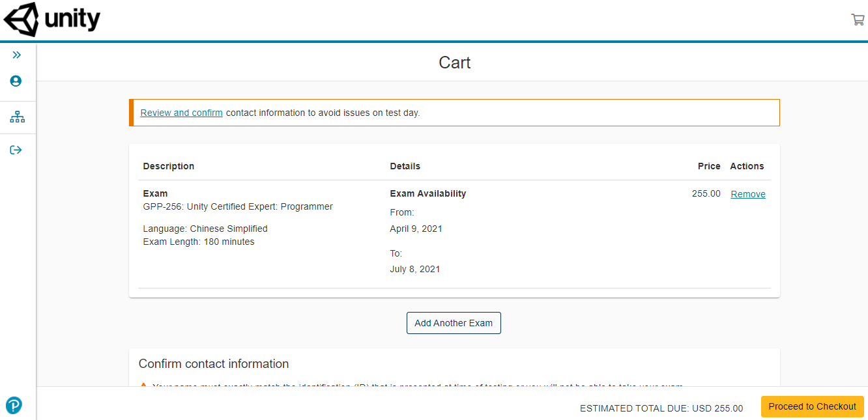
Task: Select the GPP-256 Unity Certified Expert exam text
Action: pyautogui.click(x=238, y=206)
